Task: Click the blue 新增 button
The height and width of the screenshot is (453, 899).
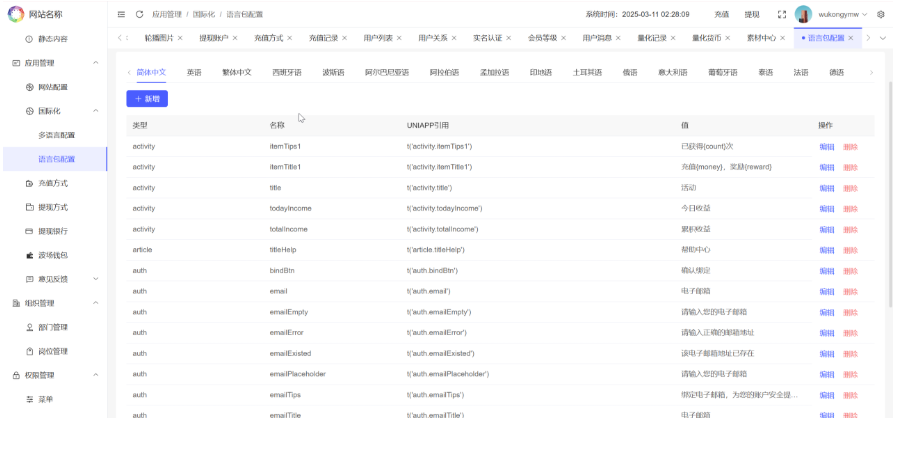Action: [x=147, y=99]
